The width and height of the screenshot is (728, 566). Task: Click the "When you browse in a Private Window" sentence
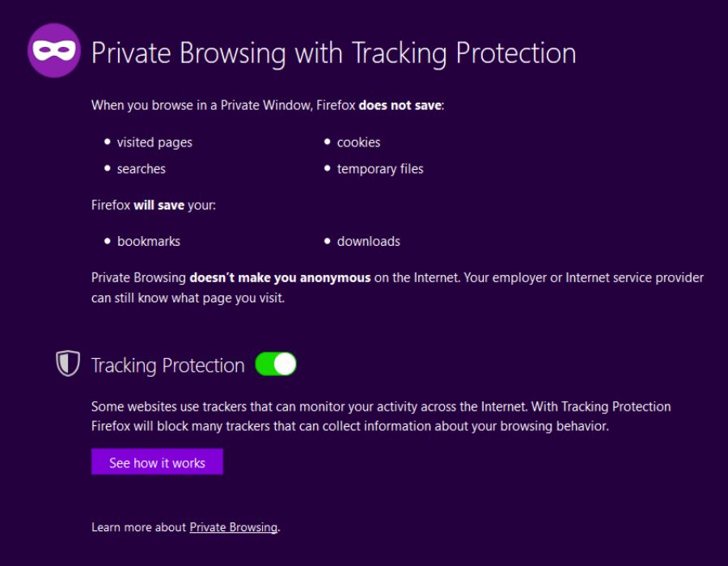(x=222, y=105)
